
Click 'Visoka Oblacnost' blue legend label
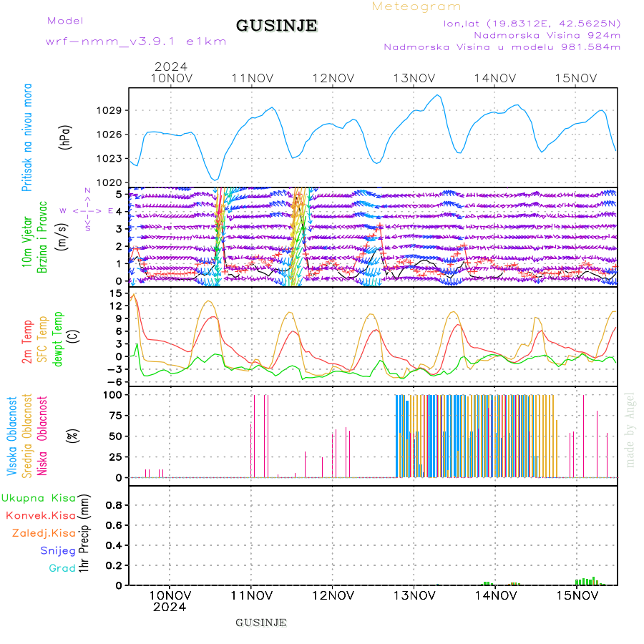(12, 436)
